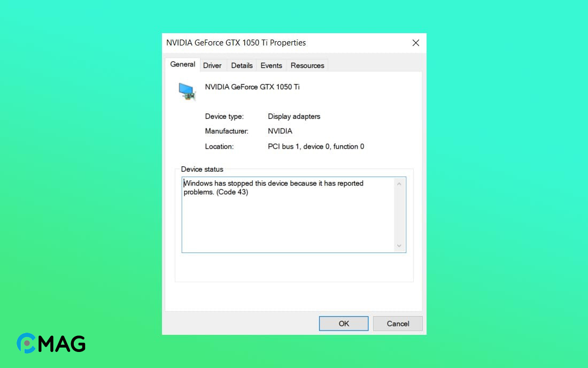
Task: Click the Display adapters device type value
Action: tap(294, 116)
